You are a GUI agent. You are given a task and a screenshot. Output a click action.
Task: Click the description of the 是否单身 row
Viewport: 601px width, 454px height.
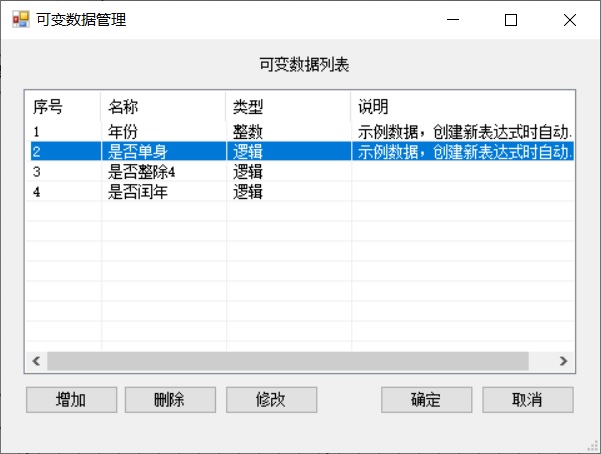click(465, 152)
